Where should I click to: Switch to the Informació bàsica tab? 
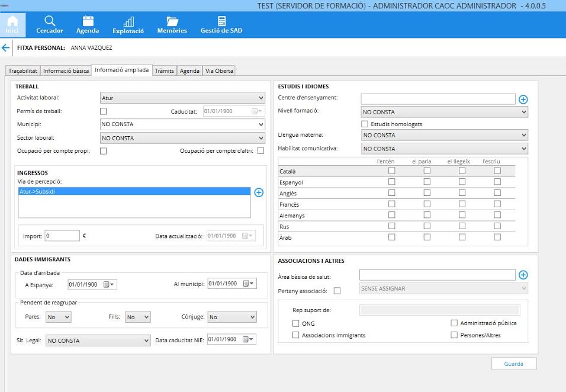coord(66,71)
